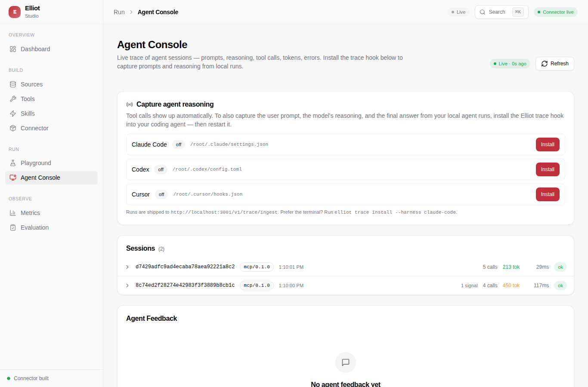The width and height of the screenshot is (588, 387).
Task: Click the magnifier icon in Search
Action: pyautogui.click(x=483, y=12)
